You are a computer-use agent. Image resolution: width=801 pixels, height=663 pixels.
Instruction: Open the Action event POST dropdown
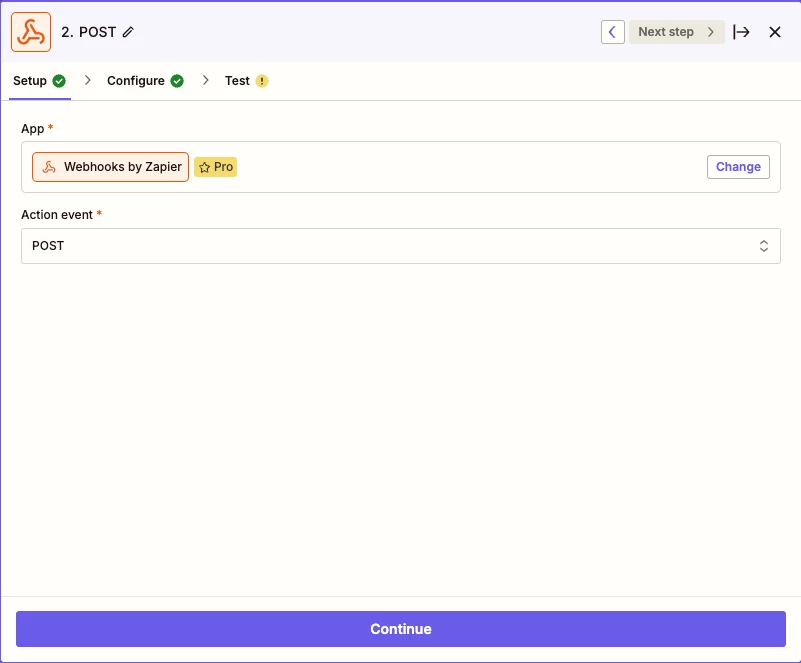pyautogui.click(x=400, y=246)
